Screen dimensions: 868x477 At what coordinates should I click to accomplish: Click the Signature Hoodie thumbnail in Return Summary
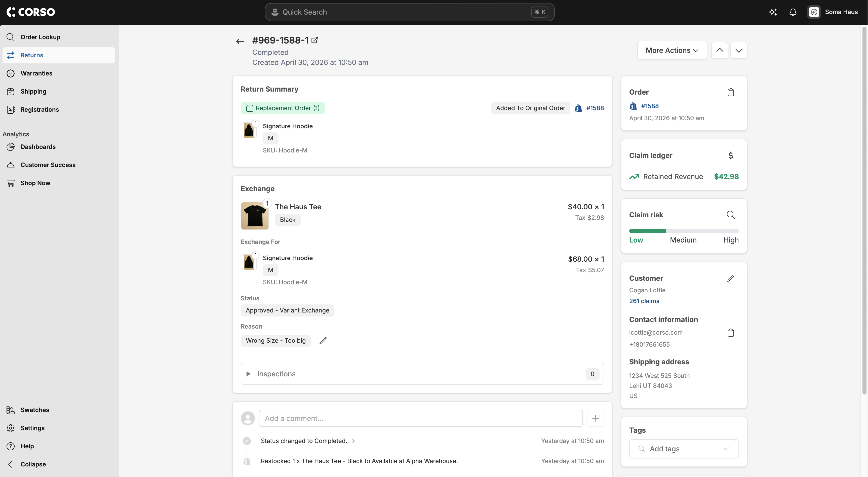pos(249,130)
